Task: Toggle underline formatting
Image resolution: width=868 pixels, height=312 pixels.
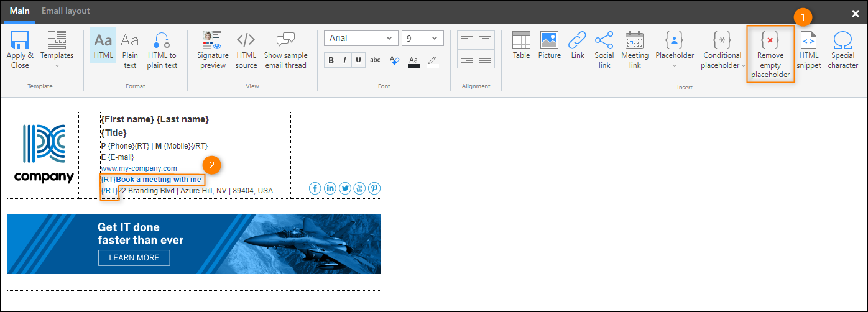Action: click(x=358, y=60)
